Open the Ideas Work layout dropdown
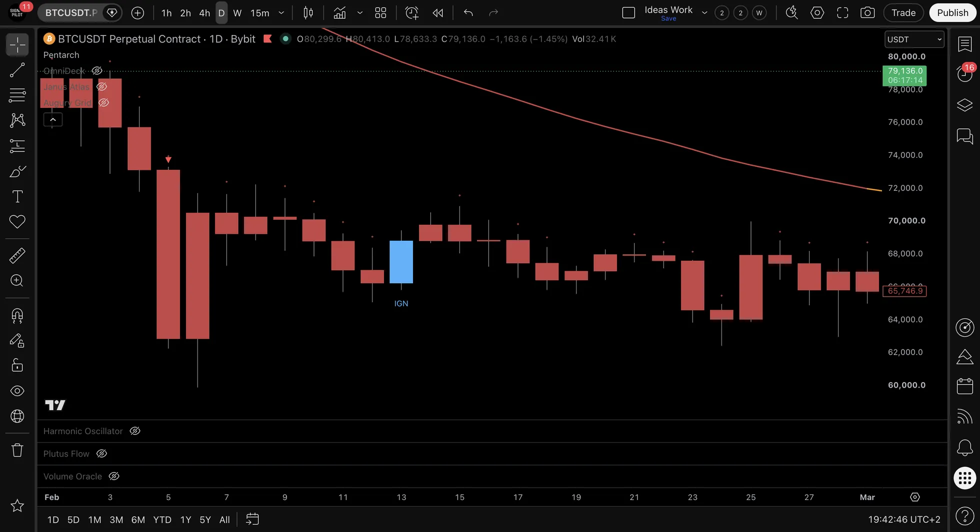The image size is (980, 532). pyautogui.click(x=704, y=13)
